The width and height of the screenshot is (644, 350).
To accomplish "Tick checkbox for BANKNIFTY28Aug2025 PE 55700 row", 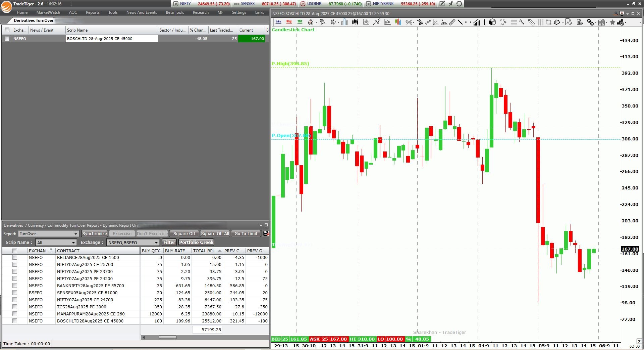I will pyautogui.click(x=15, y=286).
